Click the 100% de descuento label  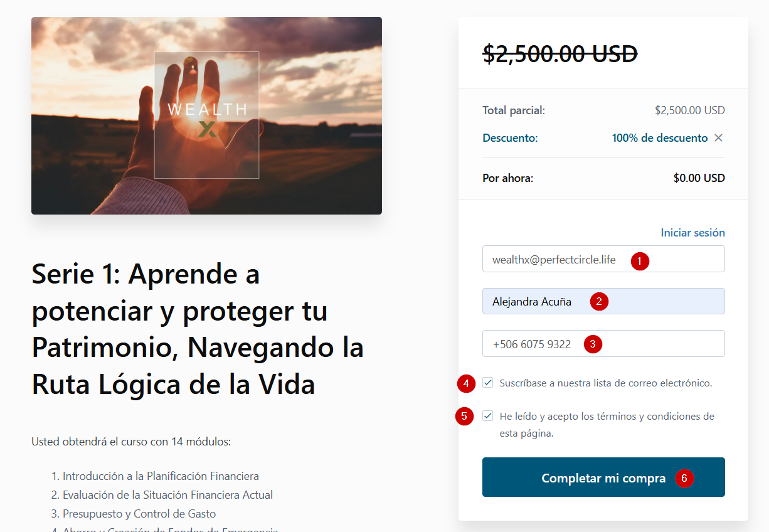pos(660,138)
